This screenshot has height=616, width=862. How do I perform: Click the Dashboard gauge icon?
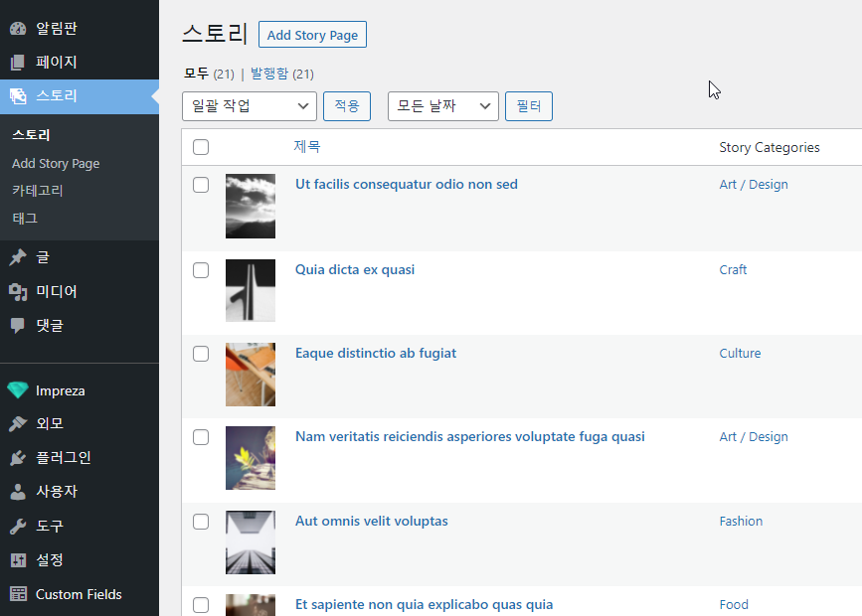coord(18,29)
